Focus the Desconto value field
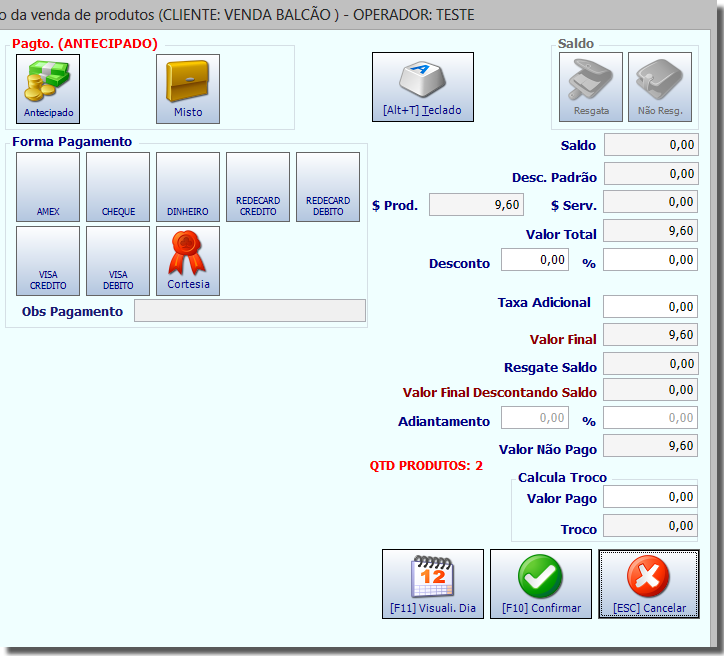Image resolution: width=724 pixels, height=656 pixels. [535, 260]
